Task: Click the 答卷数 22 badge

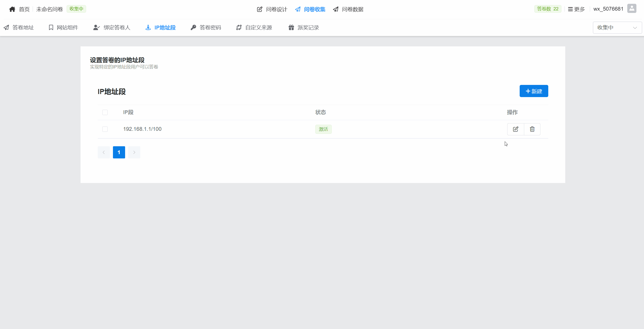Action: point(548,9)
